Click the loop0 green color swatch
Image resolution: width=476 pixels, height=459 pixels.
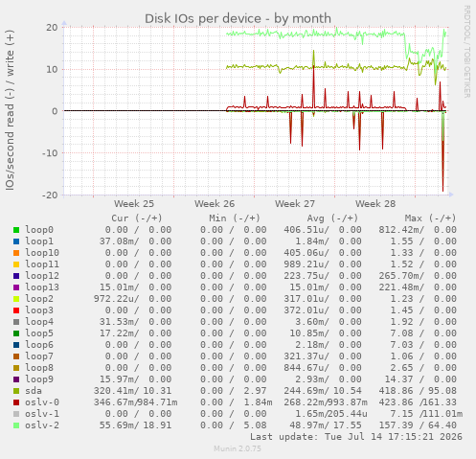[16, 230]
